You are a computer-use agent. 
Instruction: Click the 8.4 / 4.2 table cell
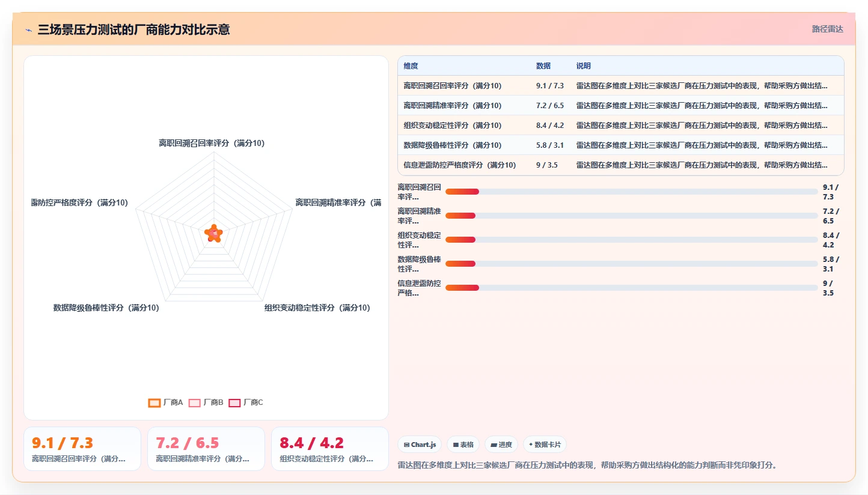(x=550, y=126)
